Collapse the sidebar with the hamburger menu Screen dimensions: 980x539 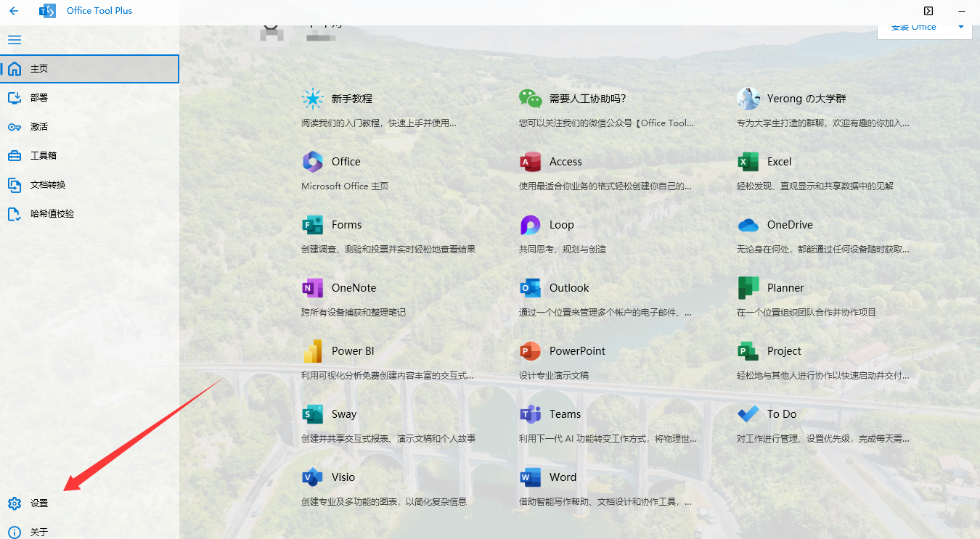point(15,40)
